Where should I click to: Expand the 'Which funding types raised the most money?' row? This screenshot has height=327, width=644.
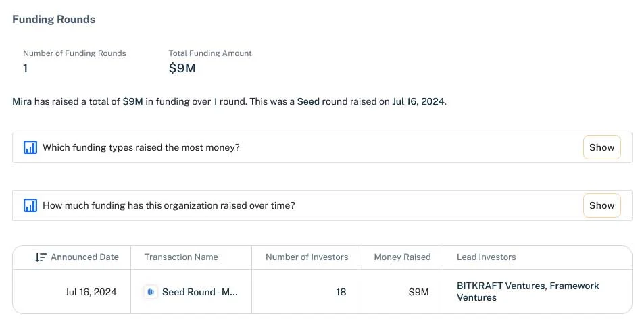322,147
